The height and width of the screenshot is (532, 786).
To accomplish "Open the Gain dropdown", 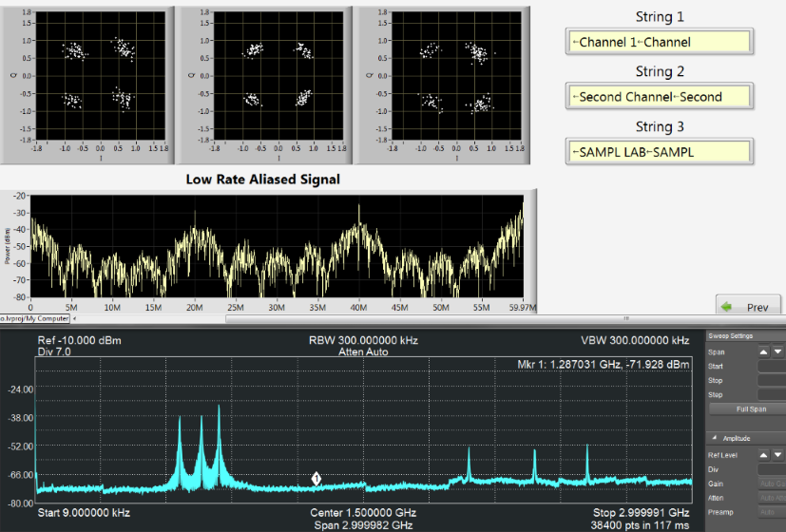I will pyautogui.click(x=772, y=484).
